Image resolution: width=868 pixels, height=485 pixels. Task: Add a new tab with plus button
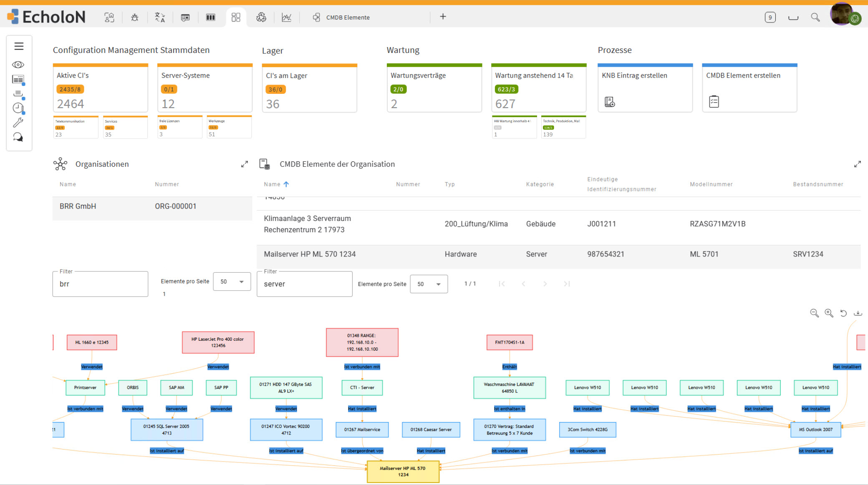click(x=443, y=16)
